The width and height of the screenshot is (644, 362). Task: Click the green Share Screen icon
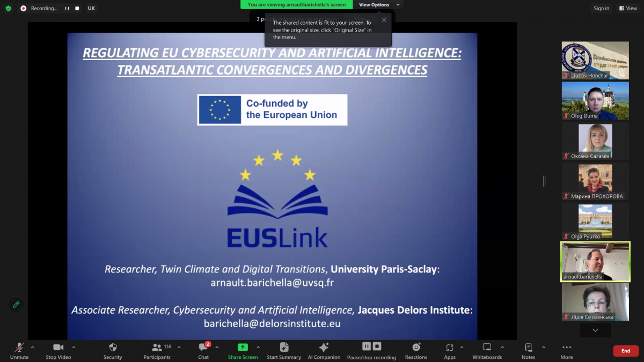coord(243,348)
